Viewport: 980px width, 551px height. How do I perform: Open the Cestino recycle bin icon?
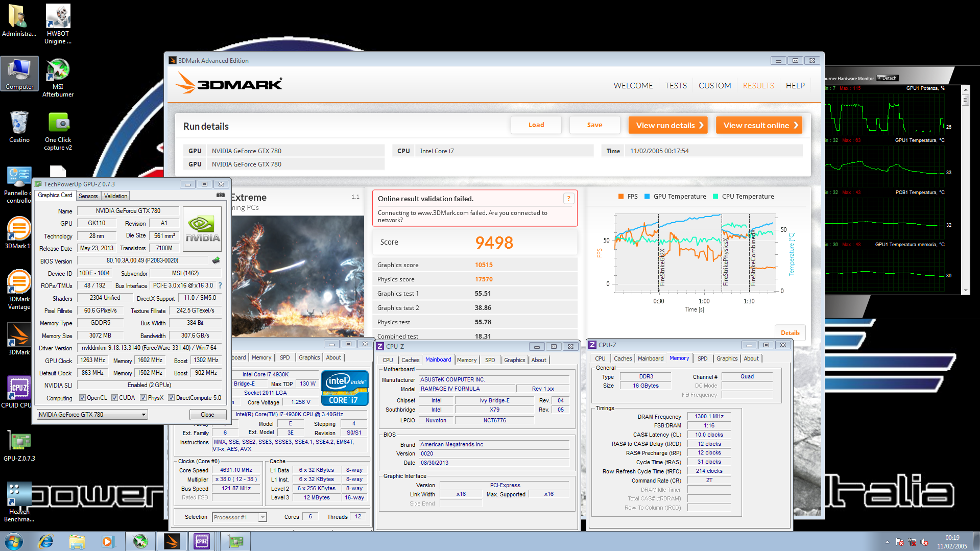coord(19,127)
